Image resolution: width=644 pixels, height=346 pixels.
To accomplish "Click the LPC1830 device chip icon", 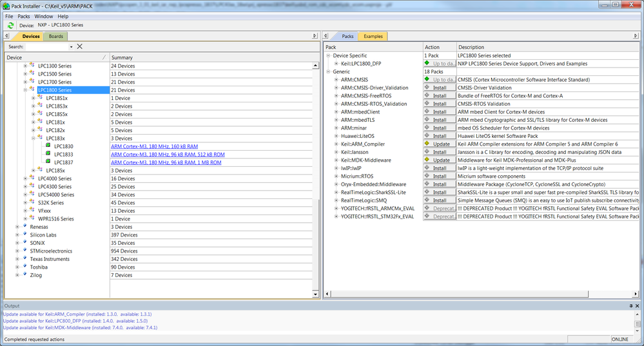I will (x=48, y=146).
